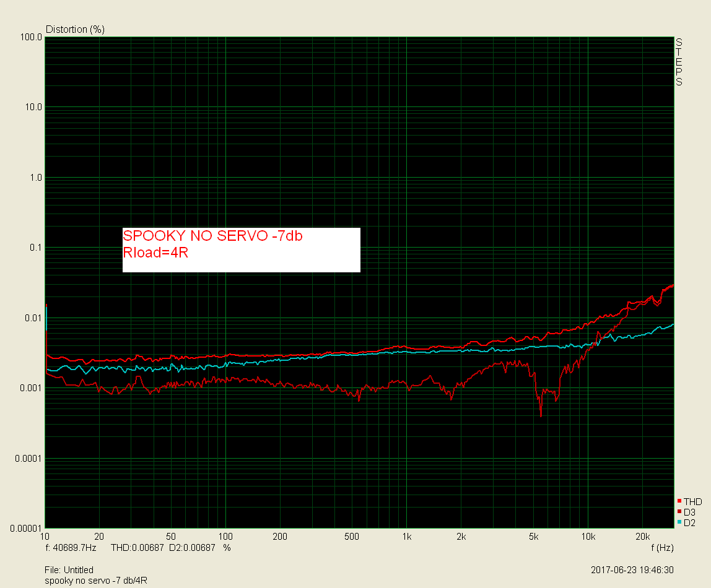Image resolution: width=711 pixels, height=588 pixels.
Task: Click the red THD legend marker
Action: coord(679,501)
